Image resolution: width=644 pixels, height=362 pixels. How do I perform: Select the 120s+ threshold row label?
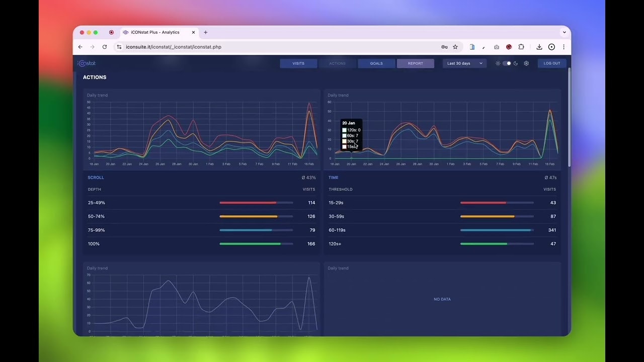tap(335, 244)
